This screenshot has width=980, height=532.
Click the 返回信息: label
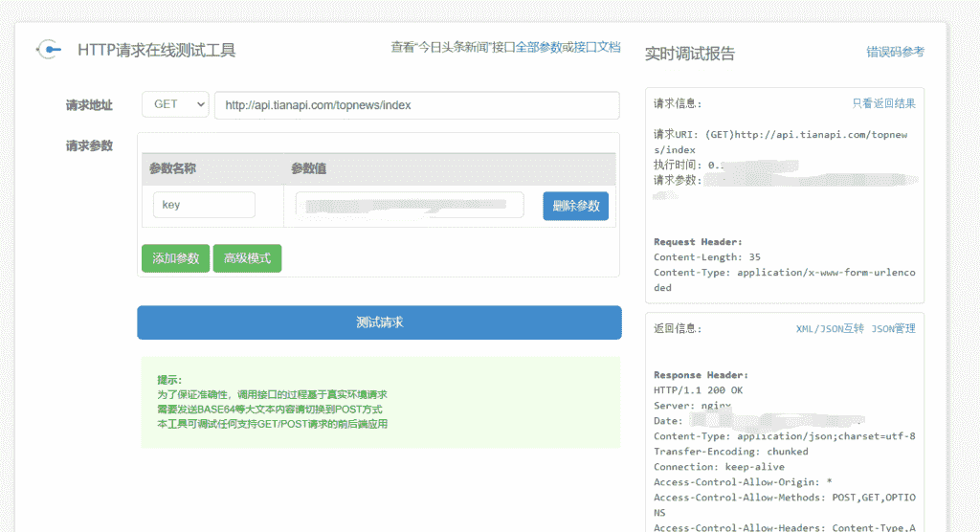coord(678,328)
